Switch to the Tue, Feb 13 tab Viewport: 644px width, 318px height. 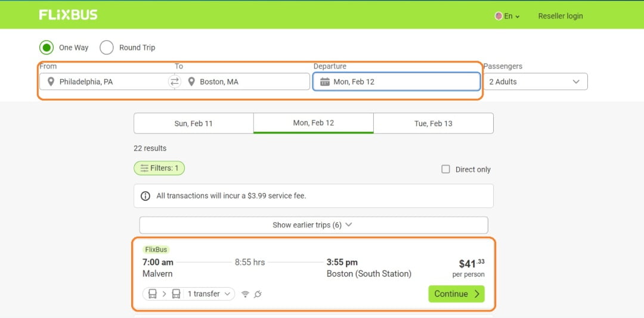point(434,123)
